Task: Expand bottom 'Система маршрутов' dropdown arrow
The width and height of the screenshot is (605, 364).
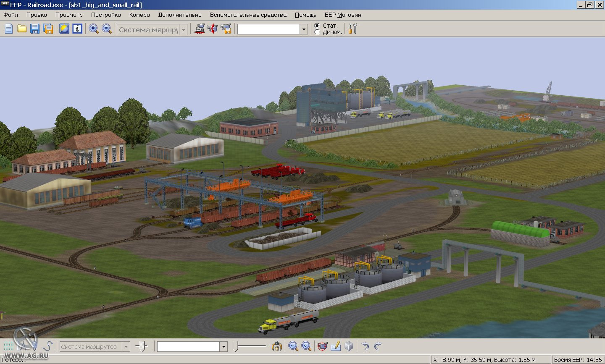Action: [x=126, y=347]
